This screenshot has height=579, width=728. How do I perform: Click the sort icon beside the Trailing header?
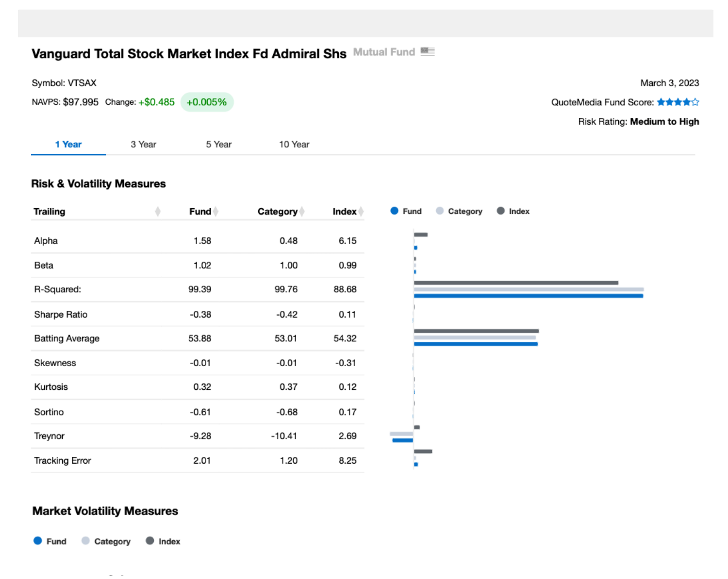click(x=158, y=211)
